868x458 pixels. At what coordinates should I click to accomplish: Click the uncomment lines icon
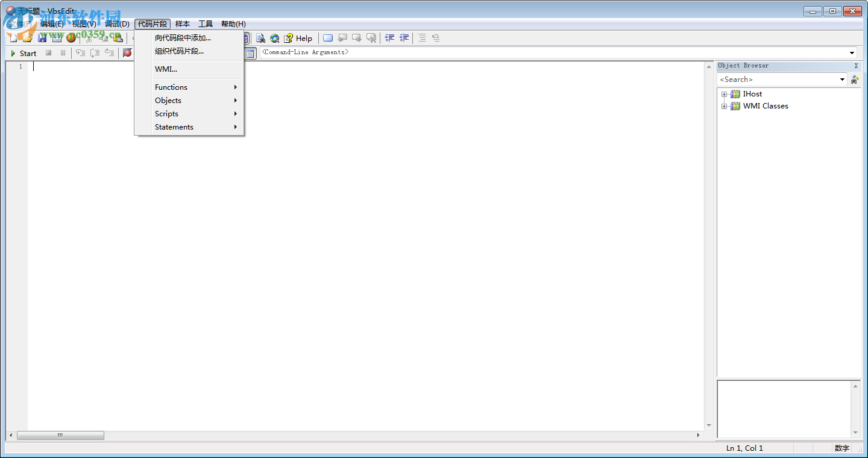(436, 38)
